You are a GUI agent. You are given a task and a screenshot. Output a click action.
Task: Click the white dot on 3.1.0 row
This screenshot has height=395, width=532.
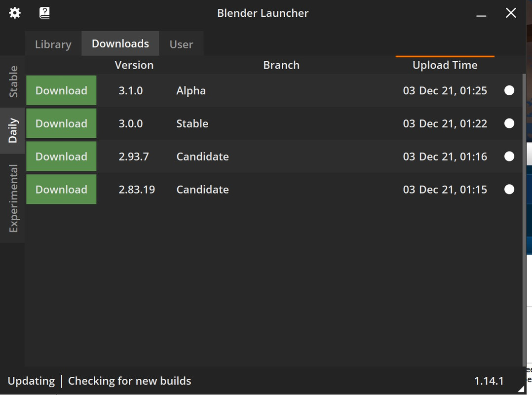tap(509, 90)
